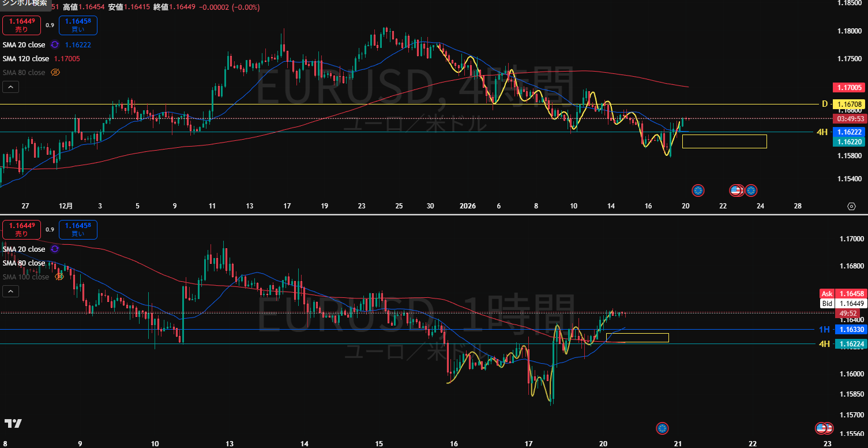Click the purple refresh icon beside SMA 20 in the bottom chart

[x=55, y=249]
